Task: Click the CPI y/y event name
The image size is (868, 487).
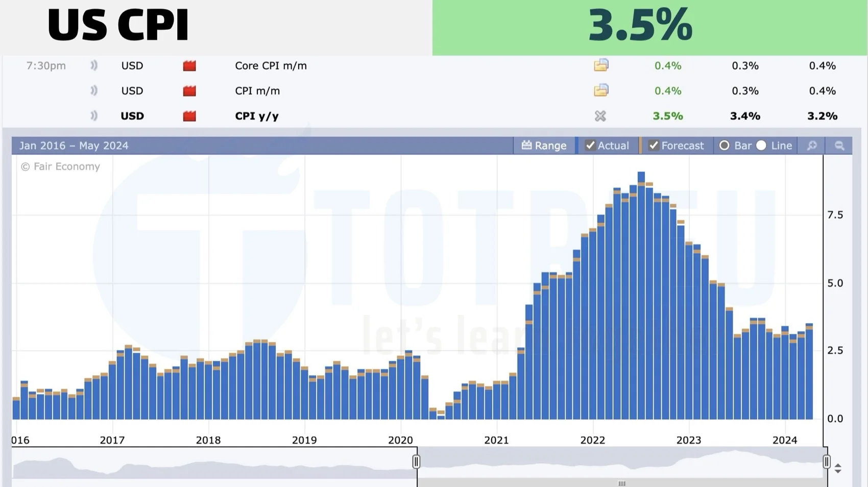Action: (x=257, y=116)
